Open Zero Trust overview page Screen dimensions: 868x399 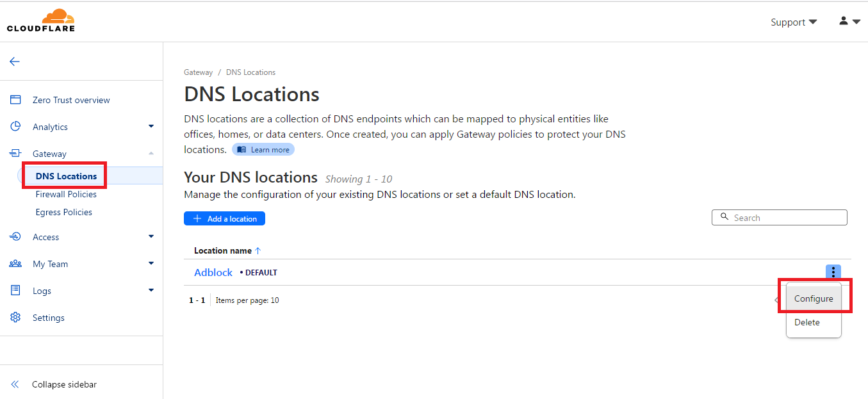point(71,100)
